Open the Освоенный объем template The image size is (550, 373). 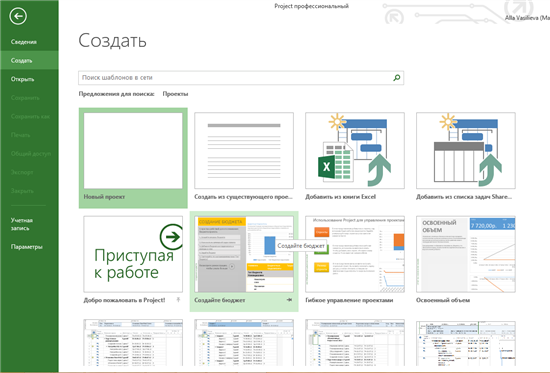click(x=466, y=254)
